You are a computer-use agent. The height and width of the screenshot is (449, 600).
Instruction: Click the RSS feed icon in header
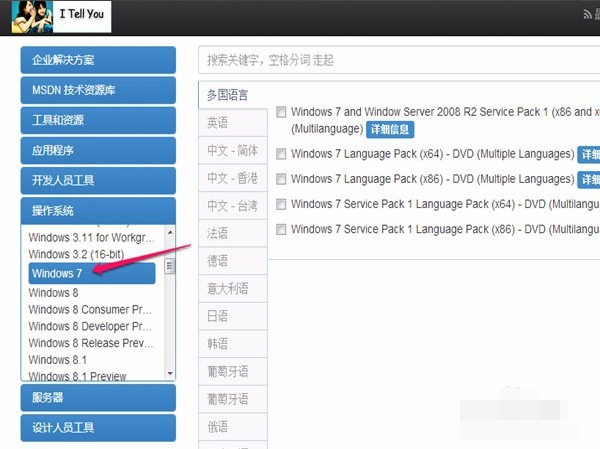[590, 15]
